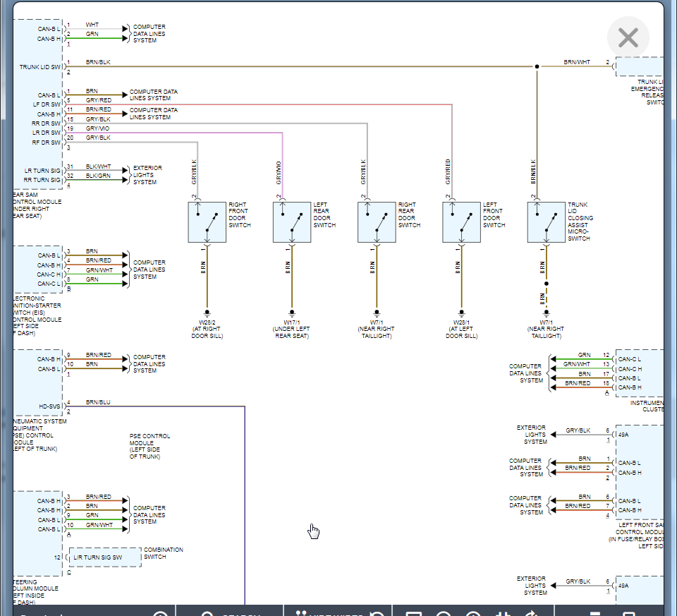Image resolution: width=677 pixels, height=616 pixels.
Task: Select the instrument cluster CAN connector box
Action: 639,373
